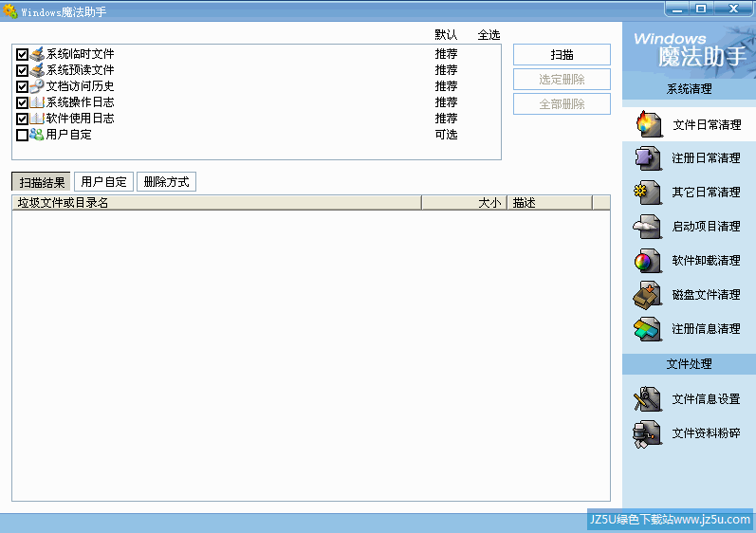756x533 pixels.
Task: Minimize the Windows魔法助手 window
Action: 677,9
